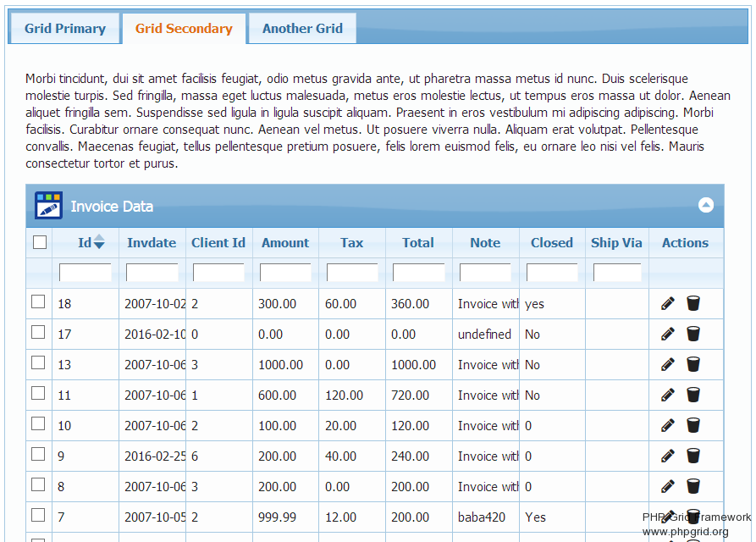Edit invoice 9 using pencil icon

click(668, 456)
